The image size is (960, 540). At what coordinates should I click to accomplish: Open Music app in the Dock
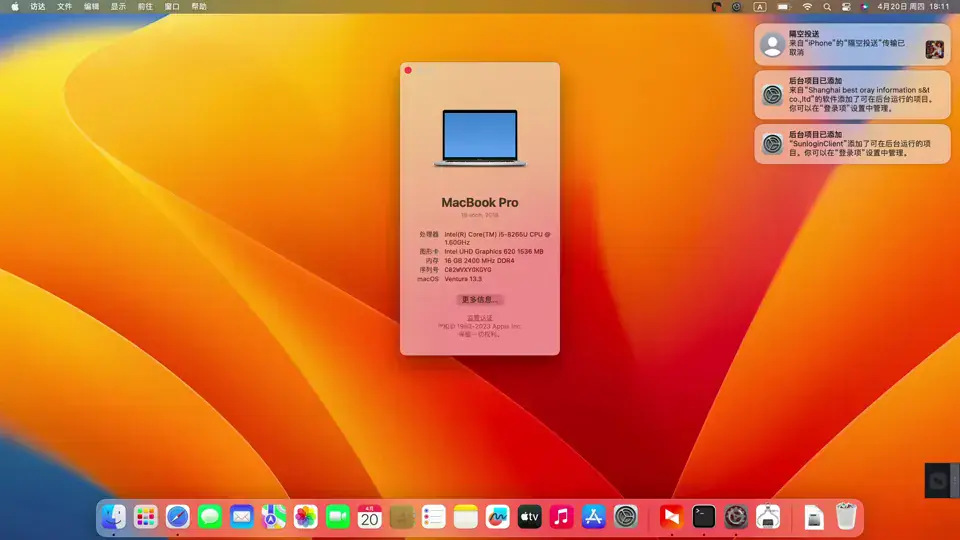(x=561, y=517)
